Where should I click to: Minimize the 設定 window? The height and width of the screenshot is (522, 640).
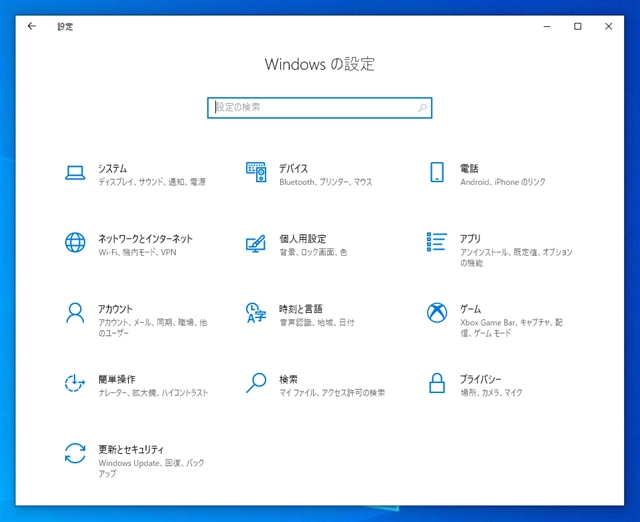tap(547, 27)
